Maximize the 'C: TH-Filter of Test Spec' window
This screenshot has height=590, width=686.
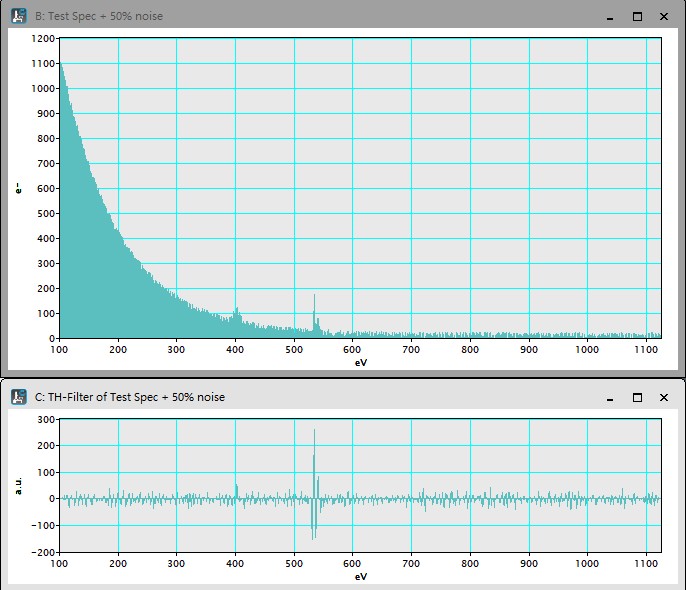pos(637,397)
